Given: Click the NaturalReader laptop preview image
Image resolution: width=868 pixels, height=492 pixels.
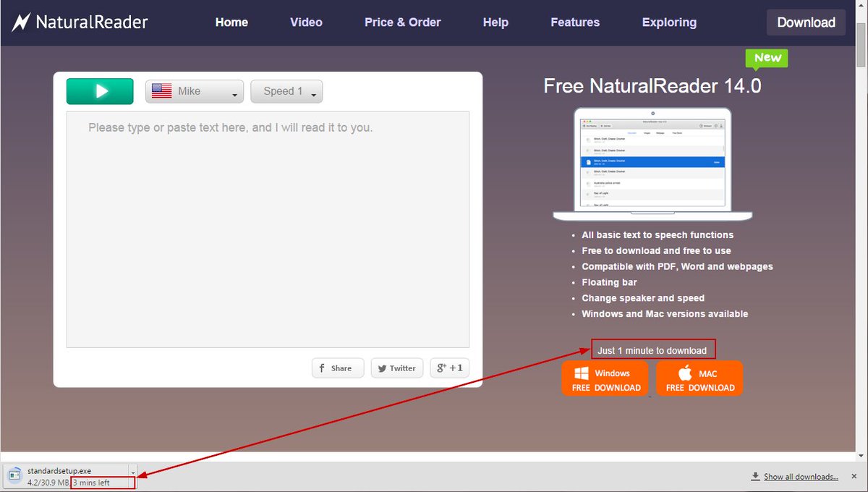Looking at the screenshot, I should point(652,164).
